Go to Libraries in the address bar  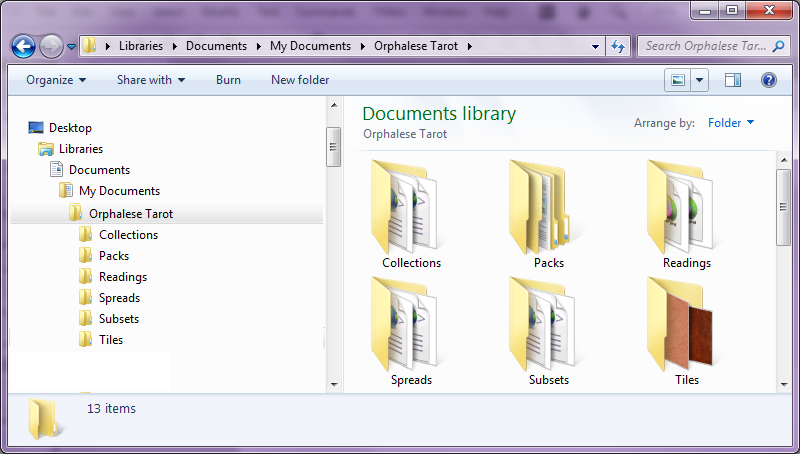[x=141, y=46]
